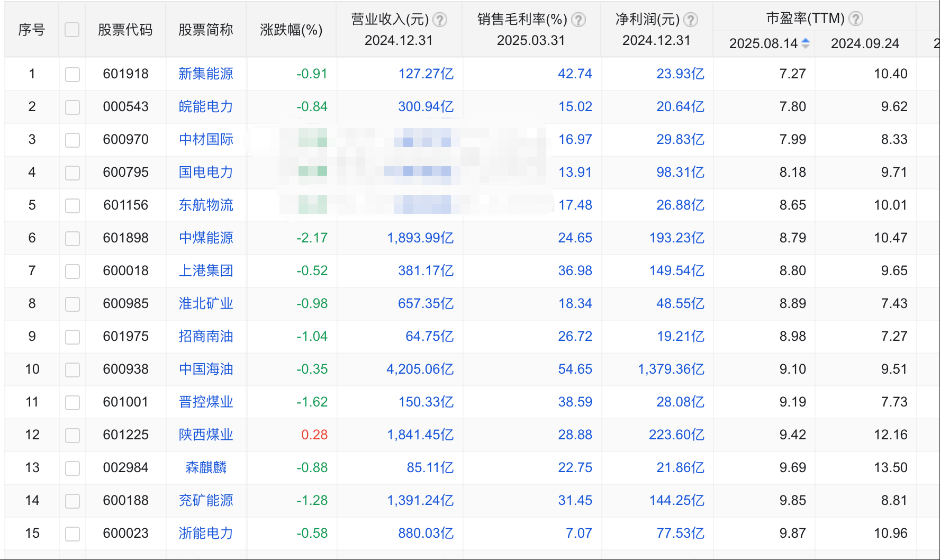Screen dimensions: 940x560
Task: Open stock link 中材国际
Action: pos(206,139)
